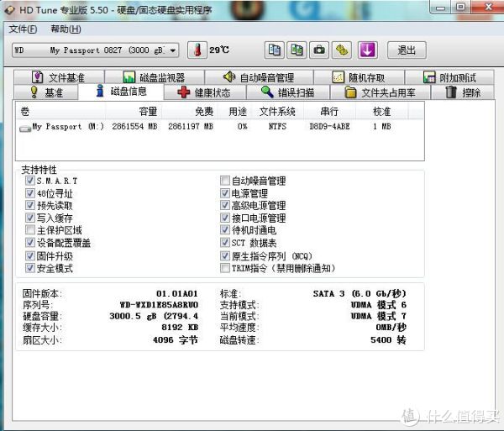Toggle the 48位寻址 checkbox

[x=30, y=193]
